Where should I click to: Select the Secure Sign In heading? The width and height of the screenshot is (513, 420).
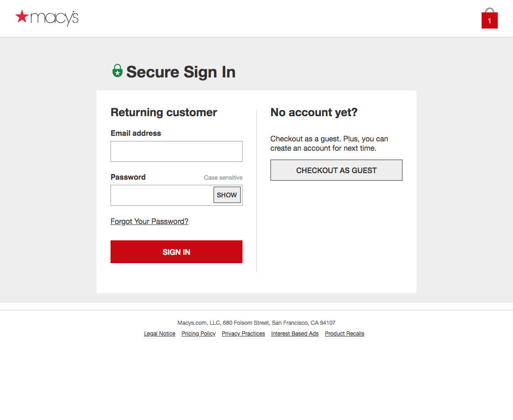pos(181,72)
